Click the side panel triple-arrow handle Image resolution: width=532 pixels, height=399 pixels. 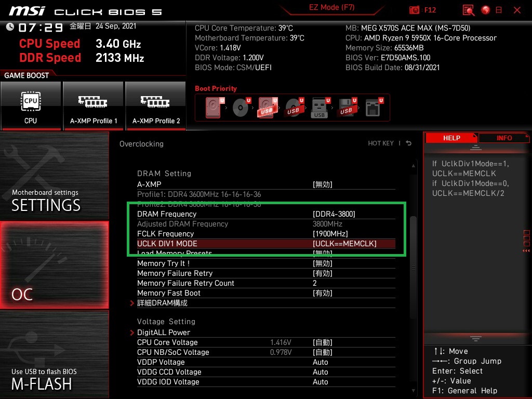click(x=526, y=251)
